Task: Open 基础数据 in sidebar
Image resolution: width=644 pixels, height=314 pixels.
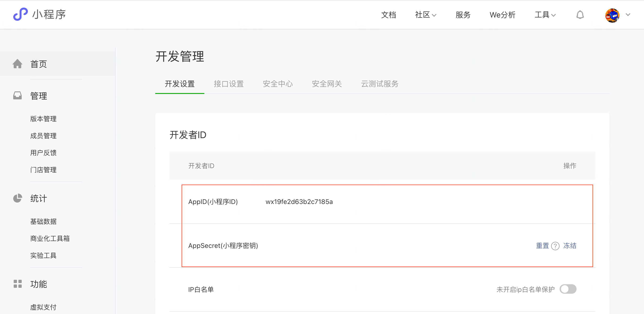Action: (x=43, y=221)
